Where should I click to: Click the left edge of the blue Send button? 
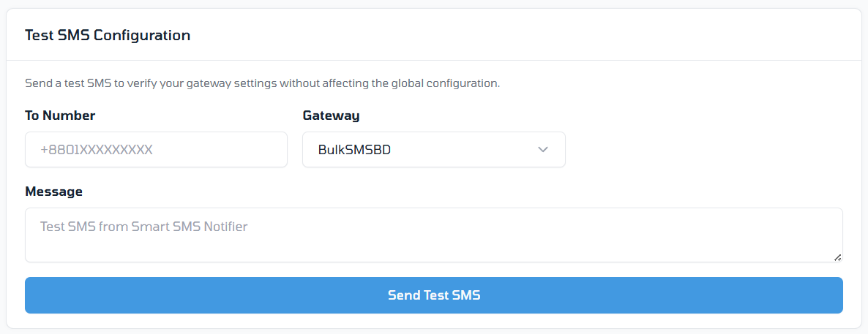coord(37,295)
